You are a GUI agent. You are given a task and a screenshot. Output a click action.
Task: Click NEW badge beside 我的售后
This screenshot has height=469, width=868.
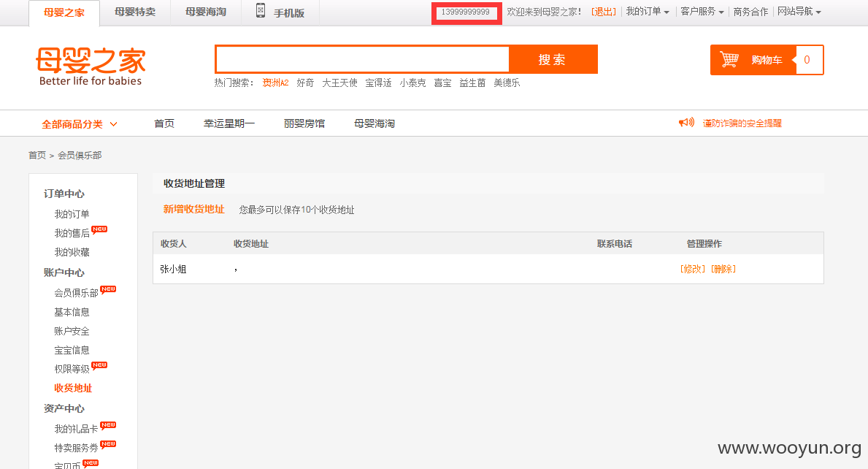coord(99,230)
